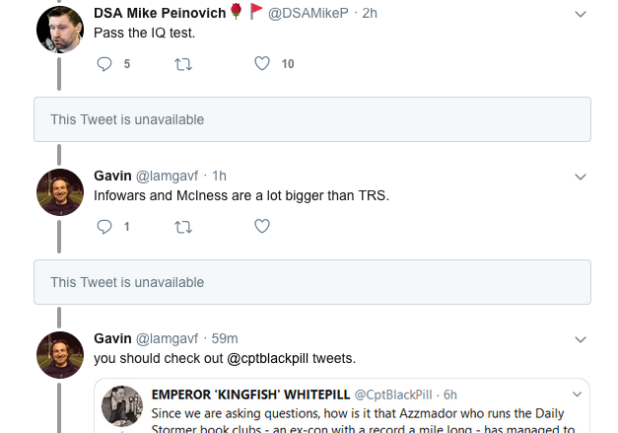Like the "Pass the IQ test" tweet
Viewport: 618px width, 433px height.
click(x=262, y=64)
